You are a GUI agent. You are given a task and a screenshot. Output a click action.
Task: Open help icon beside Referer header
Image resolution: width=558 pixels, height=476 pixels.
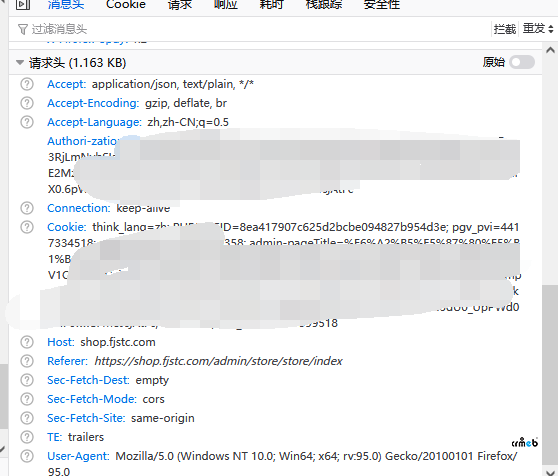tap(27, 361)
